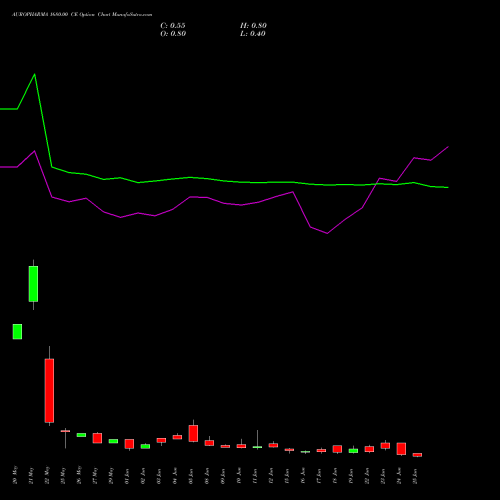Click the large green candlestick above 21 May
This screenshot has height=500, width=500.
33,284
